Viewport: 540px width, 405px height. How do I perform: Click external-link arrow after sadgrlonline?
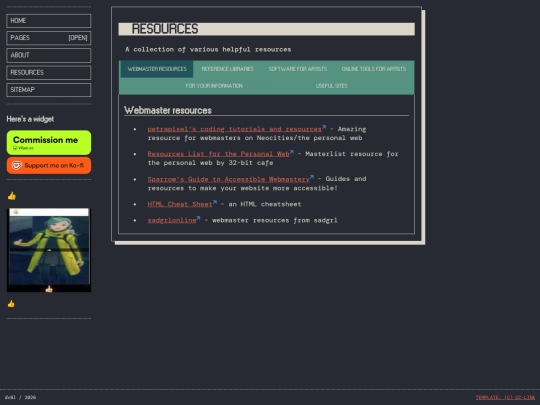pos(198,218)
